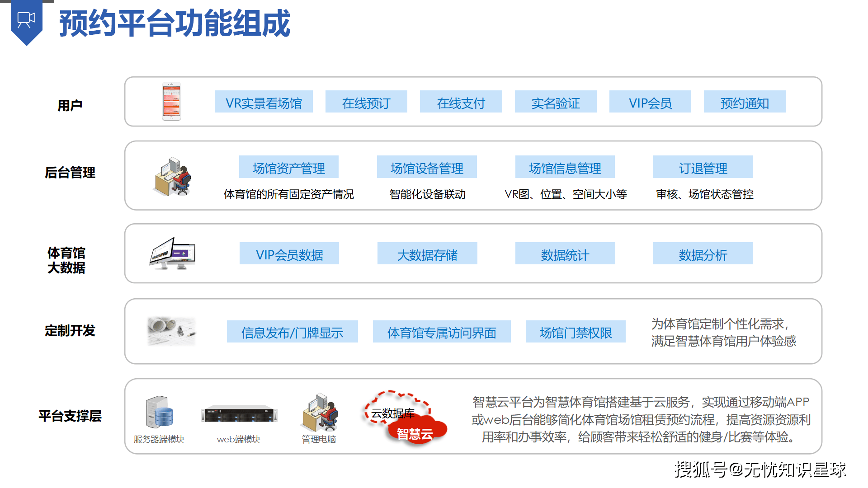The width and height of the screenshot is (868, 488).
Task: Open 预约通知 settings
Action: [744, 102]
